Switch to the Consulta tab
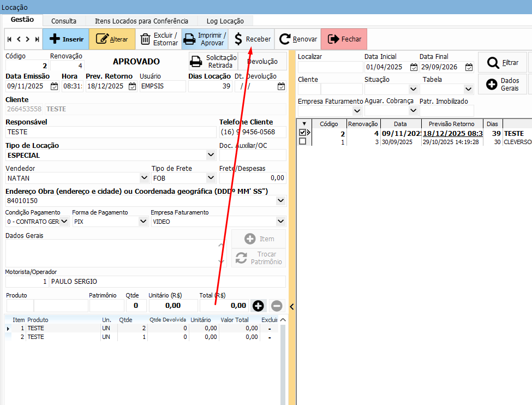The height and width of the screenshot is (405, 532). point(64,21)
